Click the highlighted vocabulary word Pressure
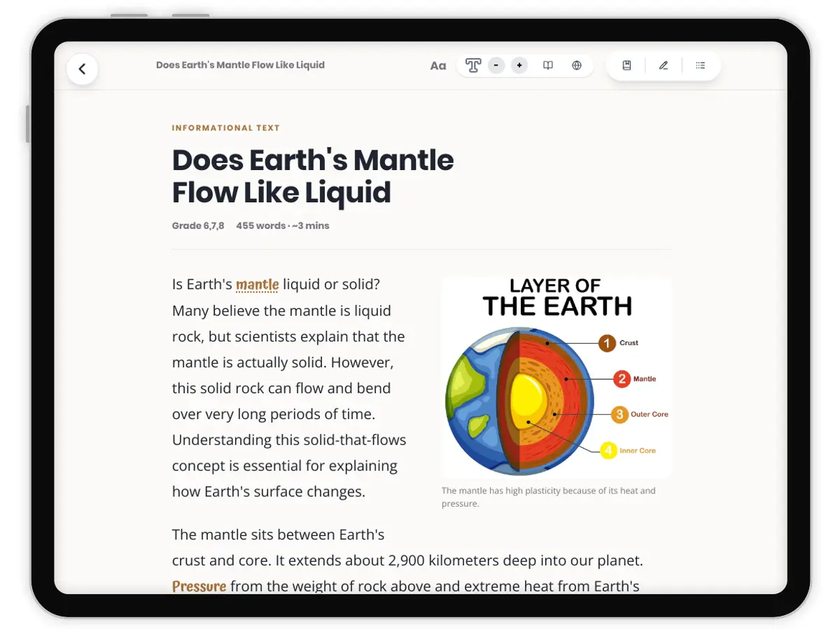Screen dimensions: 840x634 pos(199,586)
